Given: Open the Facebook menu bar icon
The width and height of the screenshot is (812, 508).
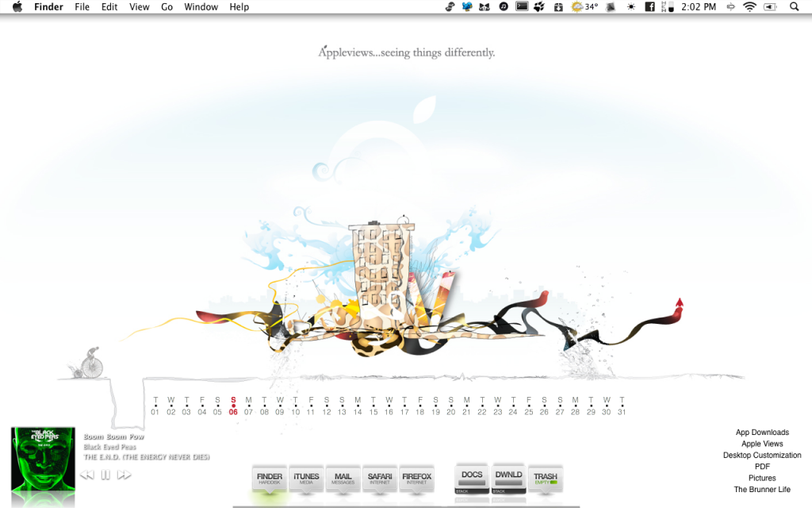Looking at the screenshot, I should point(649,6).
